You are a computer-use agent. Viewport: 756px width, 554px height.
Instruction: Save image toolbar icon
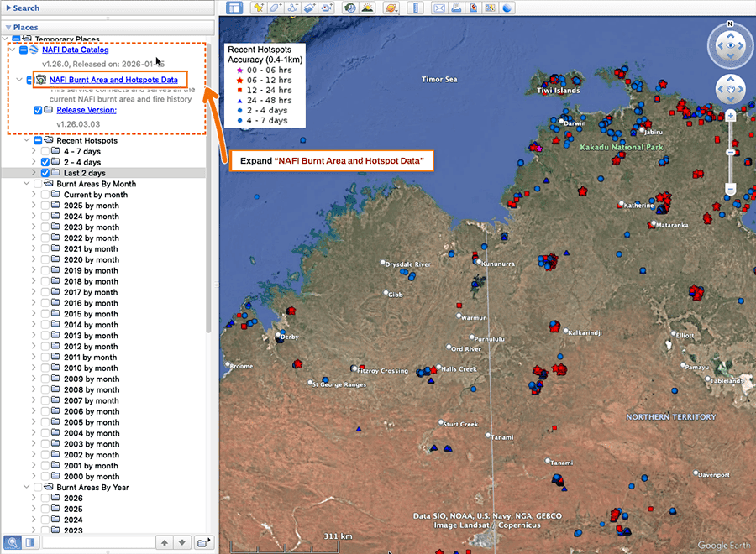click(x=490, y=8)
